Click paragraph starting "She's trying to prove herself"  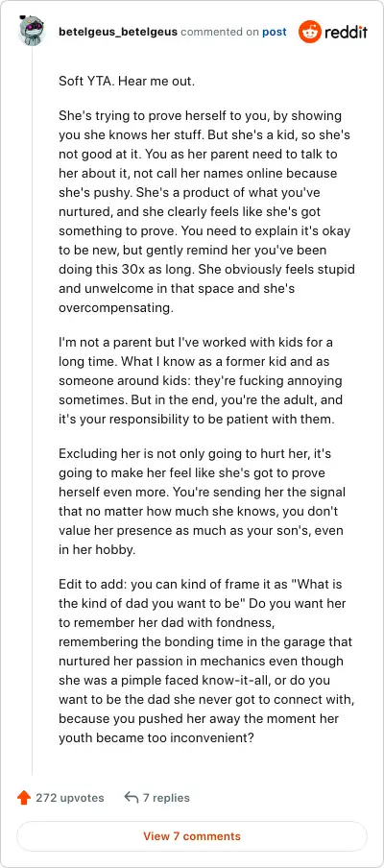coord(206,212)
